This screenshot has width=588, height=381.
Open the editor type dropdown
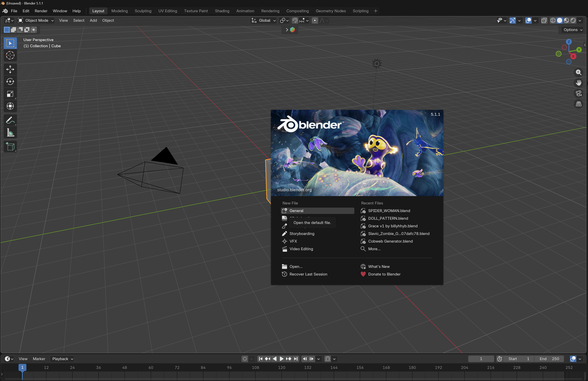tap(9, 20)
